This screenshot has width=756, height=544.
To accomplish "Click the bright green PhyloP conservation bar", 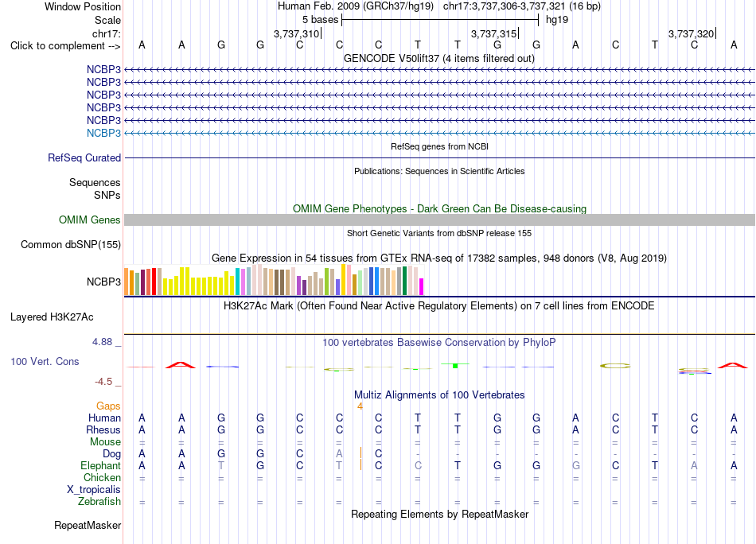I will click(x=454, y=365).
